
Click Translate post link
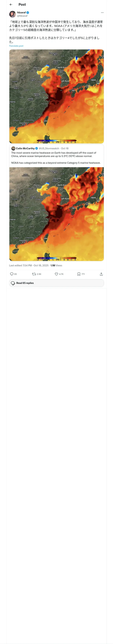click(x=16, y=46)
